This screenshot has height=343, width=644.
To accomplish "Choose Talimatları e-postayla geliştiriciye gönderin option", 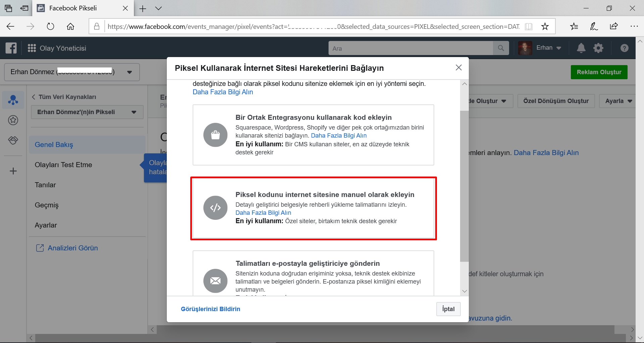I will point(313,273).
